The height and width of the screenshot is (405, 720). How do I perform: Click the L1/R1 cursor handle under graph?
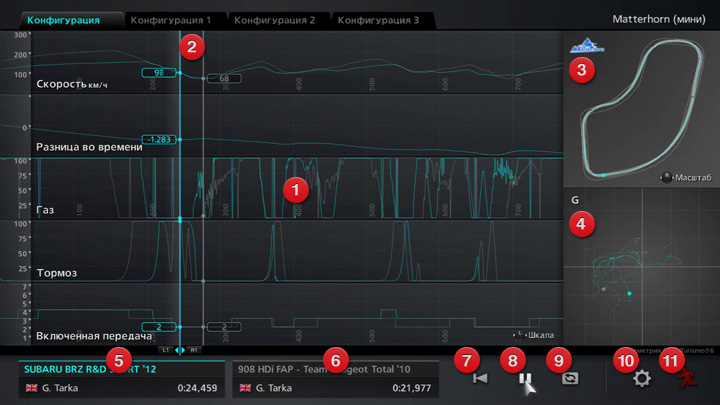[180, 350]
